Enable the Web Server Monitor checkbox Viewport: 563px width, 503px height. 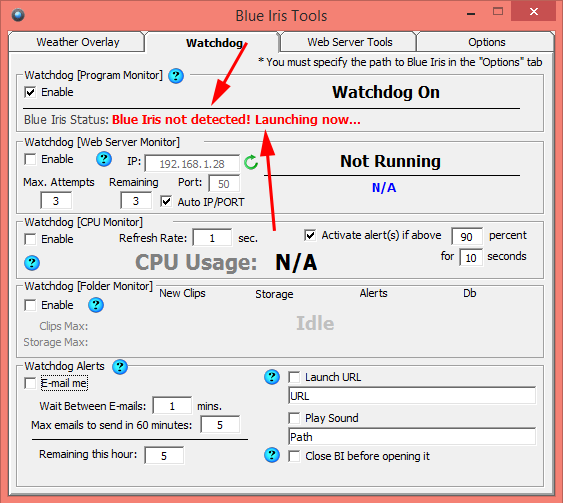point(30,159)
